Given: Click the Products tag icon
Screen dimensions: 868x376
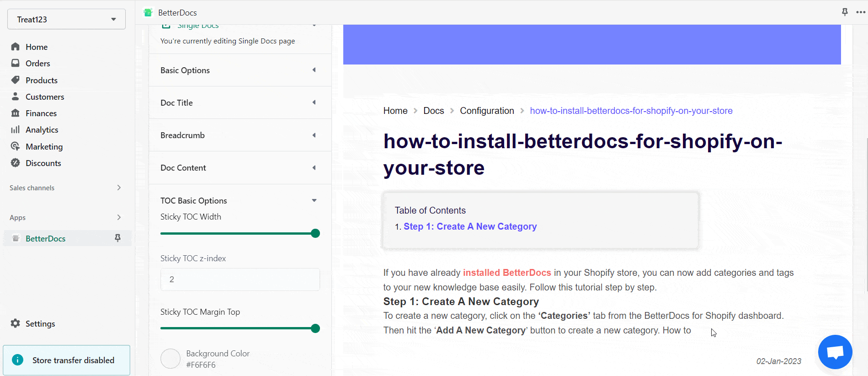Looking at the screenshot, I should (16, 80).
